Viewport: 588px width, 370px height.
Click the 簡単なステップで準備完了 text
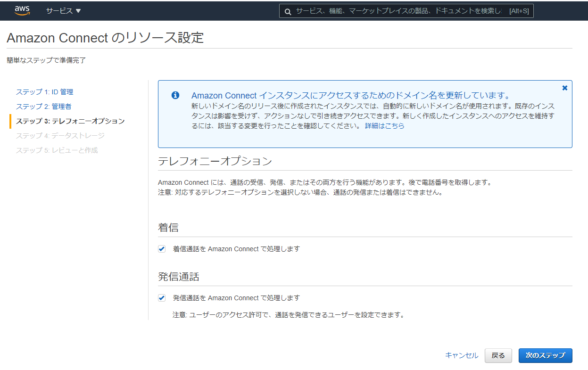point(46,60)
